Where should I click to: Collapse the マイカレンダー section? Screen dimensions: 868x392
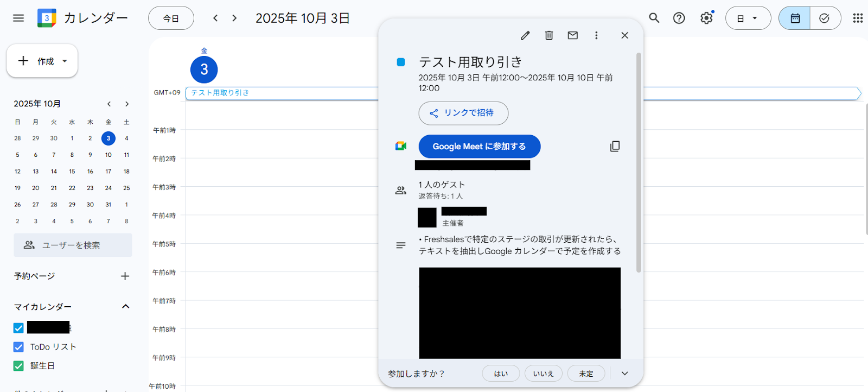pyautogui.click(x=126, y=306)
